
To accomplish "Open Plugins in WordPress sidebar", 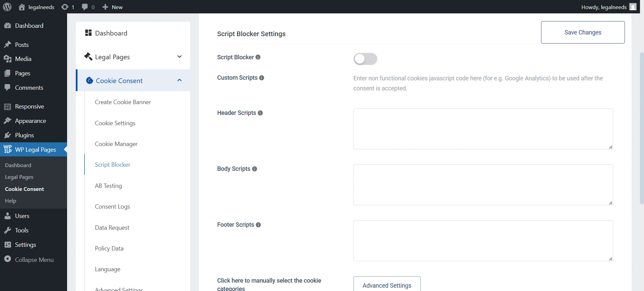I will pos(24,135).
